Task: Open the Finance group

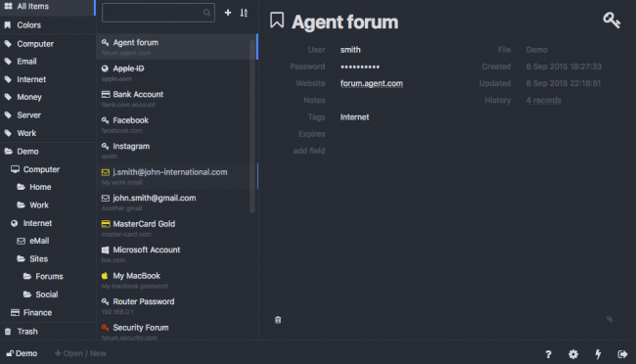Action: pyautogui.click(x=47, y=312)
